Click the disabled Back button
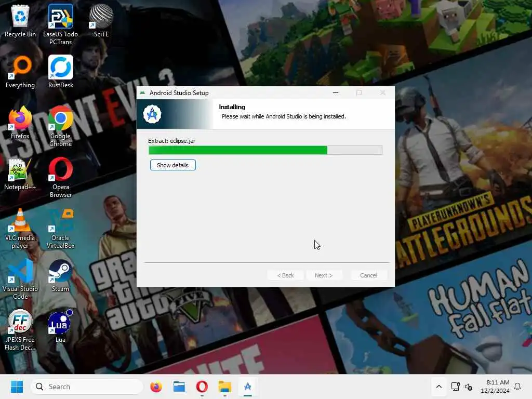The image size is (532, 399). [x=285, y=275]
